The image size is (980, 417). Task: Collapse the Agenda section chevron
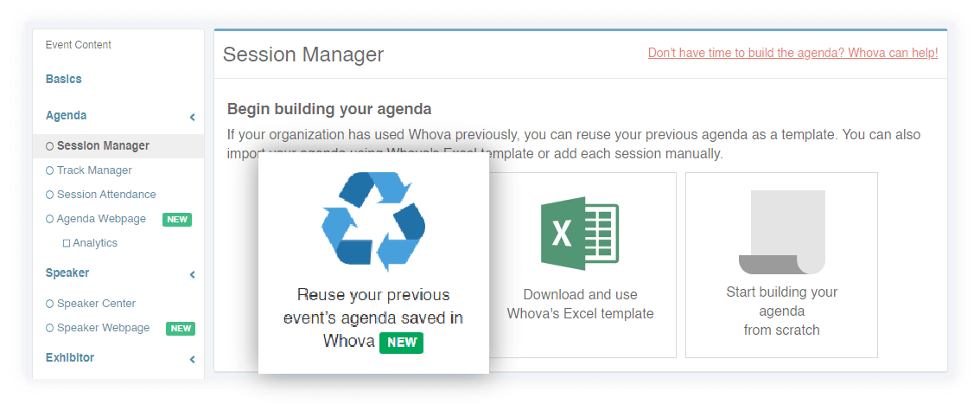click(x=192, y=117)
